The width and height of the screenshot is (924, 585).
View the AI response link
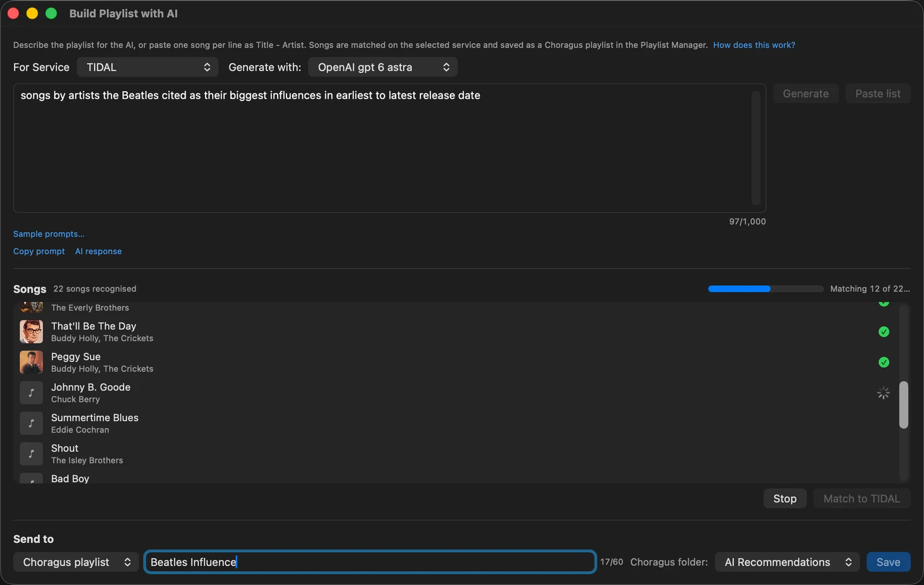98,251
